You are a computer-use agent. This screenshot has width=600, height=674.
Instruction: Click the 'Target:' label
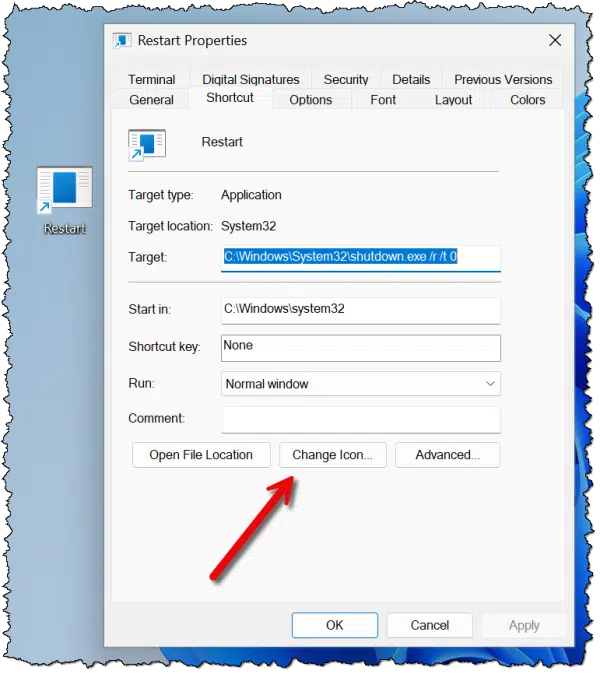click(x=147, y=257)
